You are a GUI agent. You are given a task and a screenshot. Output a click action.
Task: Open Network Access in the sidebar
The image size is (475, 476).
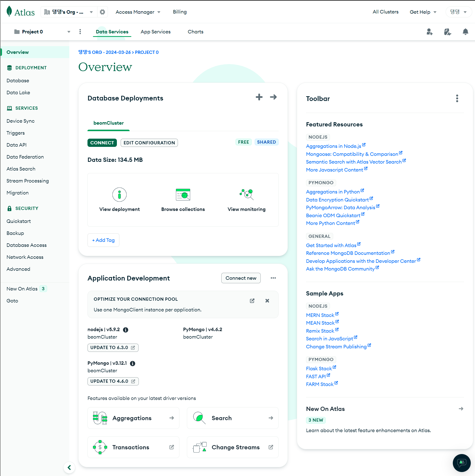click(25, 257)
